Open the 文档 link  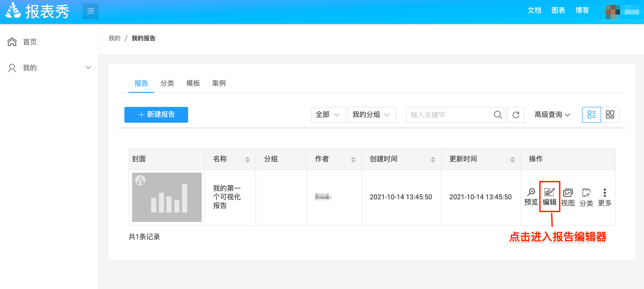coord(534,10)
